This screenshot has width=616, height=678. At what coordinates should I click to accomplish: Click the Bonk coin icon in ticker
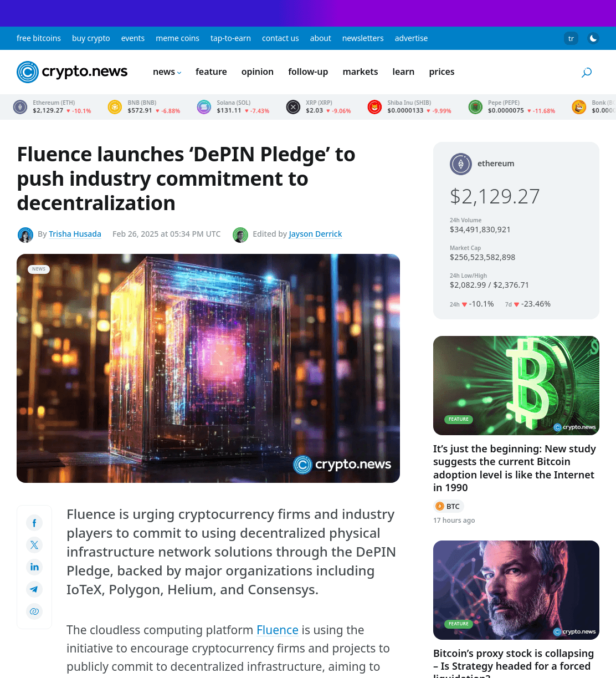(579, 107)
